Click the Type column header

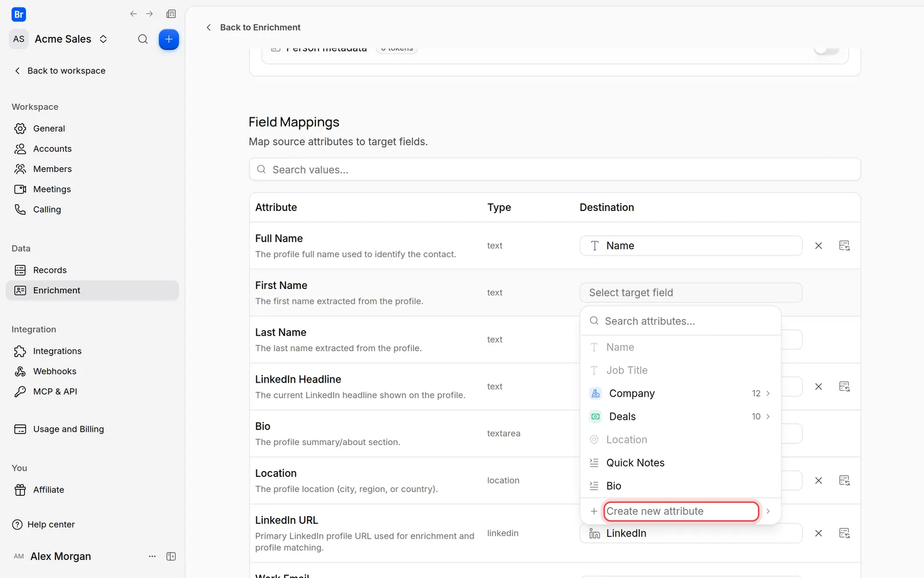499,208
